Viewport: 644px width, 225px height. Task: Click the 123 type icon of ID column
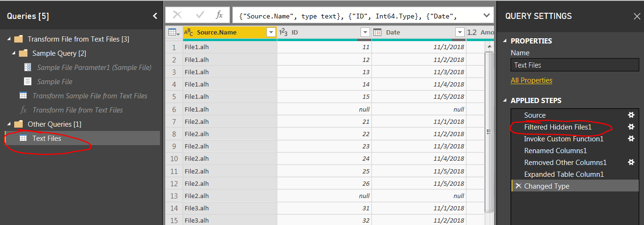pos(283,32)
